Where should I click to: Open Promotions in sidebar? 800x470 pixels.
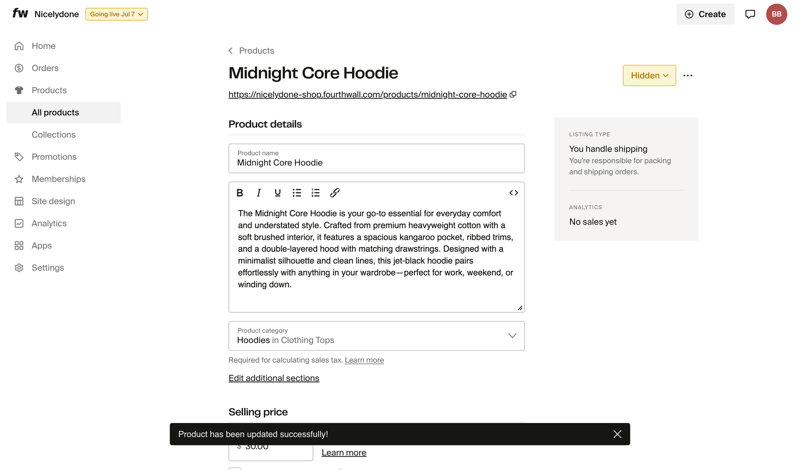click(54, 157)
